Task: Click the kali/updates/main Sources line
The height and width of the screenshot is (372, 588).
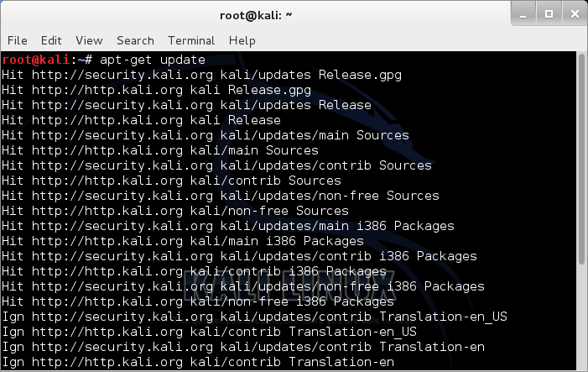Action: 206,135
